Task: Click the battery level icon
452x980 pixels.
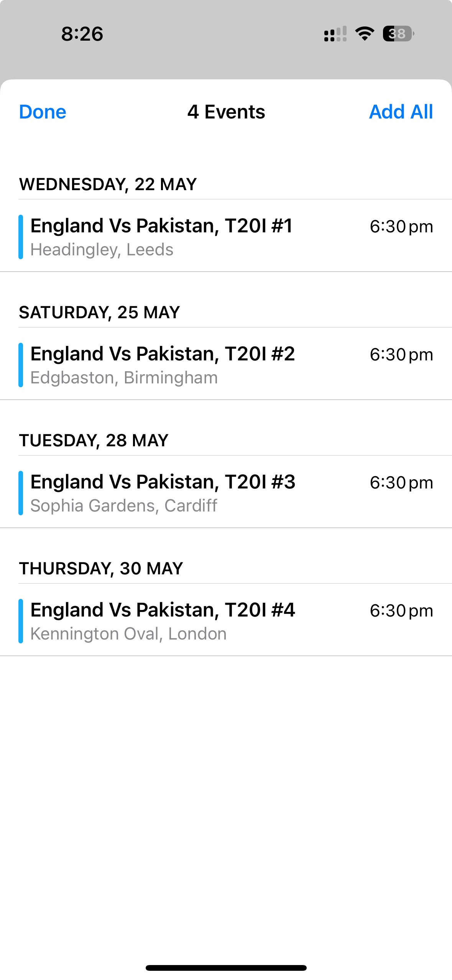Action: point(398,34)
